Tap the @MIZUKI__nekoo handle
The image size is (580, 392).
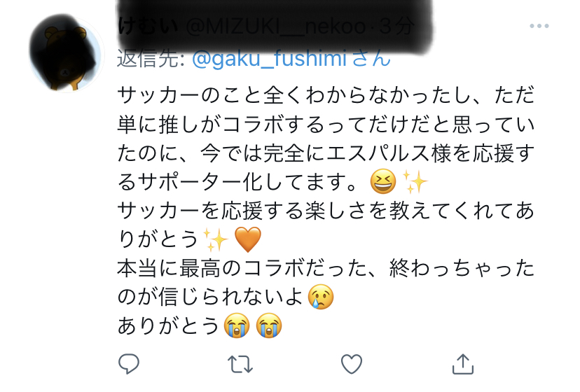(x=276, y=28)
